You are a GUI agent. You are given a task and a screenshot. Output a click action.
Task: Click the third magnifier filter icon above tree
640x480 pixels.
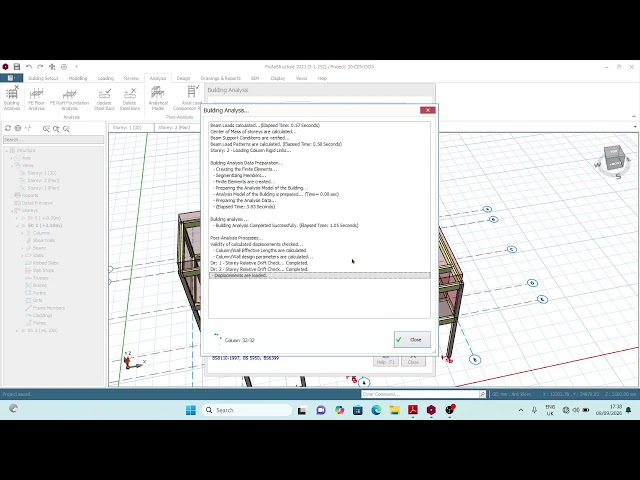pyautogui.click(x=66, y=129)
